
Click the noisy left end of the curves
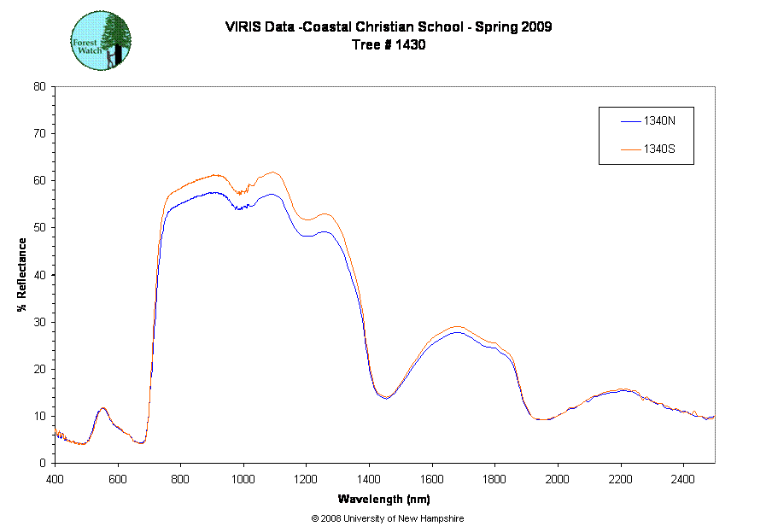(61, 435)
